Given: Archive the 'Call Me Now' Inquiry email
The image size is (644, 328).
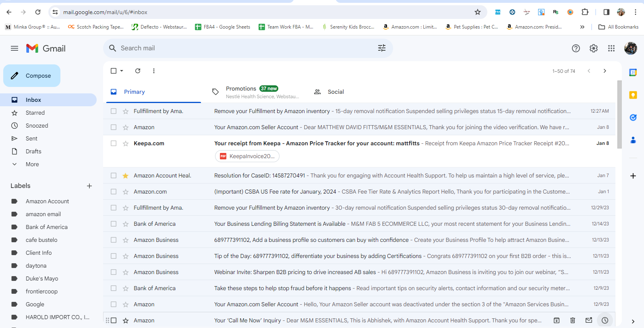Looking at the screenshot, I should coord(557,320).
